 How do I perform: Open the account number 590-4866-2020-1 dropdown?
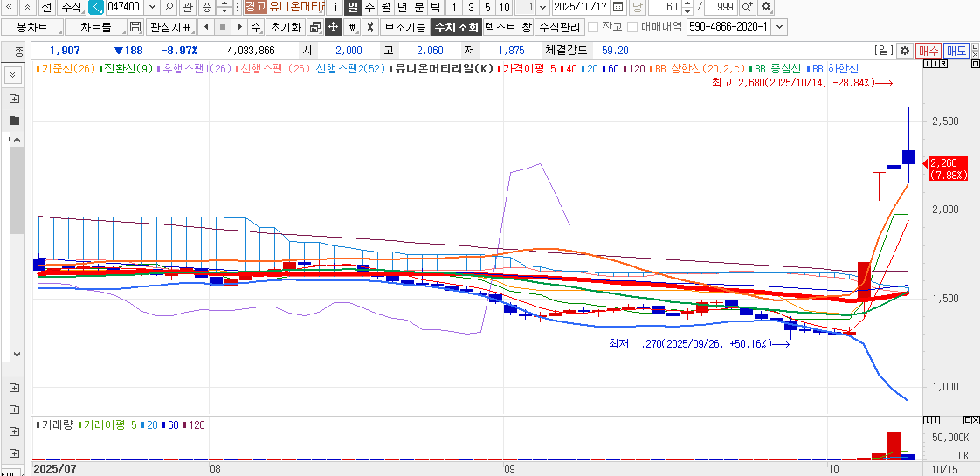(780, 27)
